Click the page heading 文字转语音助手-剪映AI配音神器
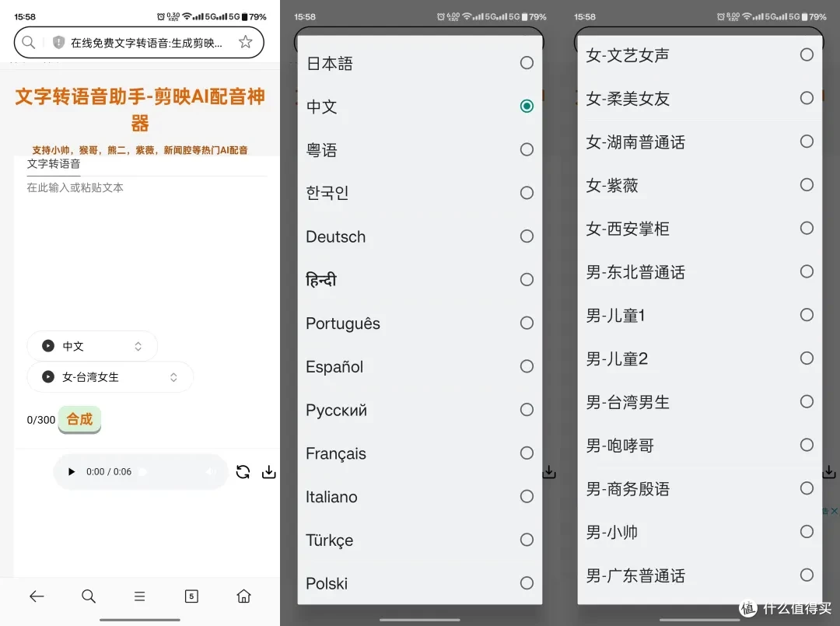Screen dimensions: 840x626 [140, 109]
